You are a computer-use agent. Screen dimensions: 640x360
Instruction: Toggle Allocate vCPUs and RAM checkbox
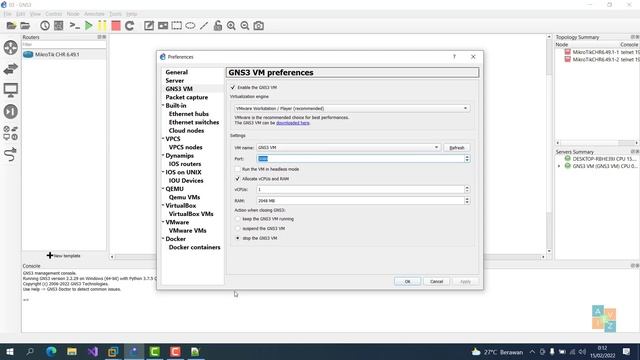(x=238, y=179)
